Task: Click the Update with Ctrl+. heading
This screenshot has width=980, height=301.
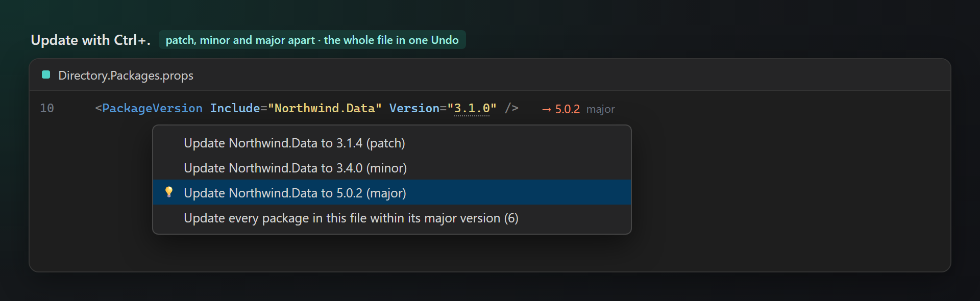Action: pos(90,40)
